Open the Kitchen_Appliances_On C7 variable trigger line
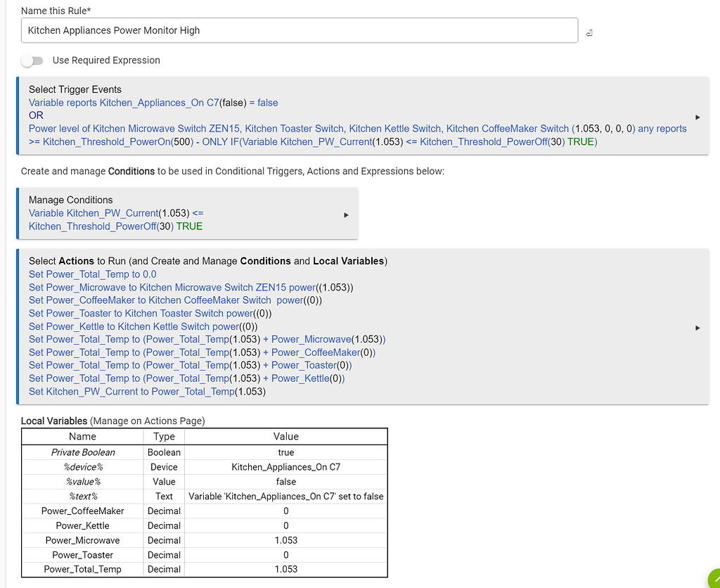 coord(153,103)
